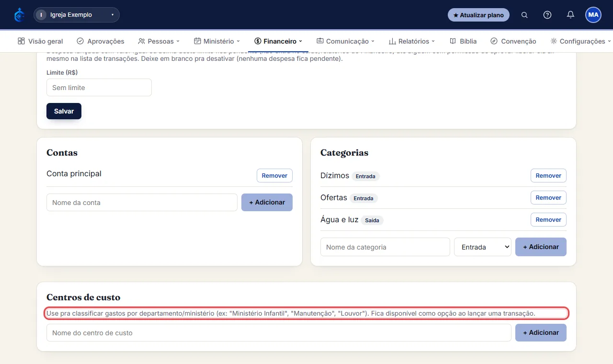Add a cost center with Adicionar
613x364 pixels.
click(541, 332)
